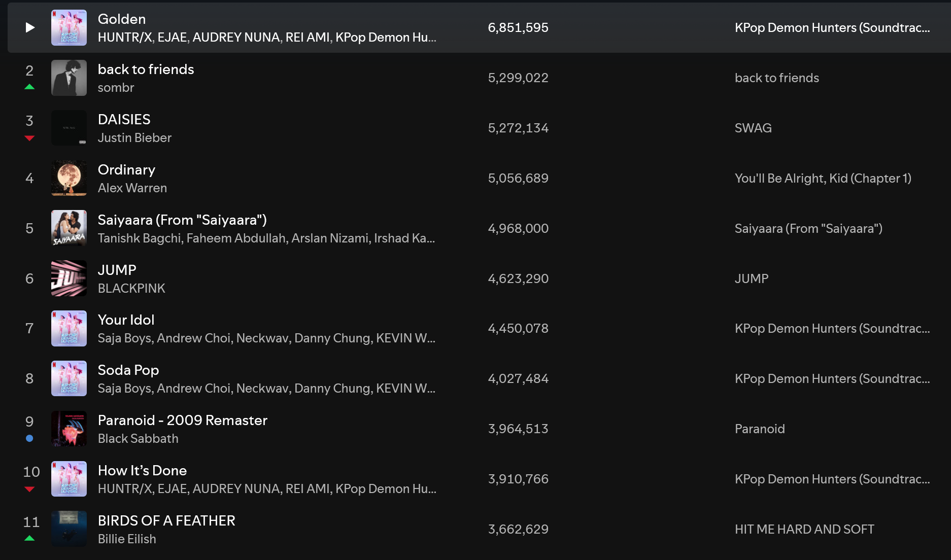Open Paranoid cover art thumbnail
The height and width of the screenshot is (560, 951).
69,429
